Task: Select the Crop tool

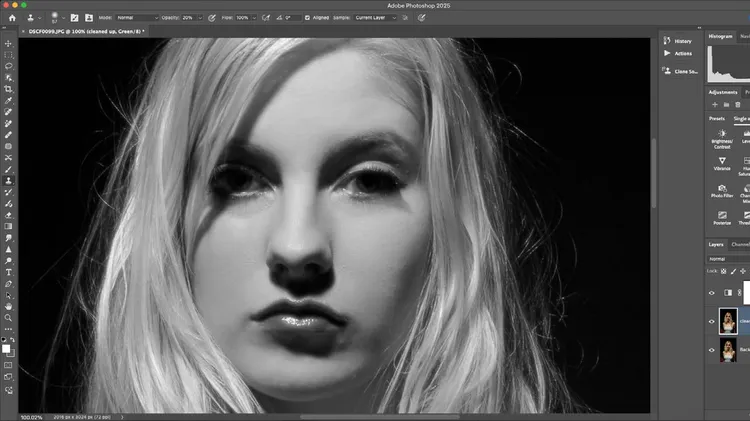Action: [x=9, y=88]
